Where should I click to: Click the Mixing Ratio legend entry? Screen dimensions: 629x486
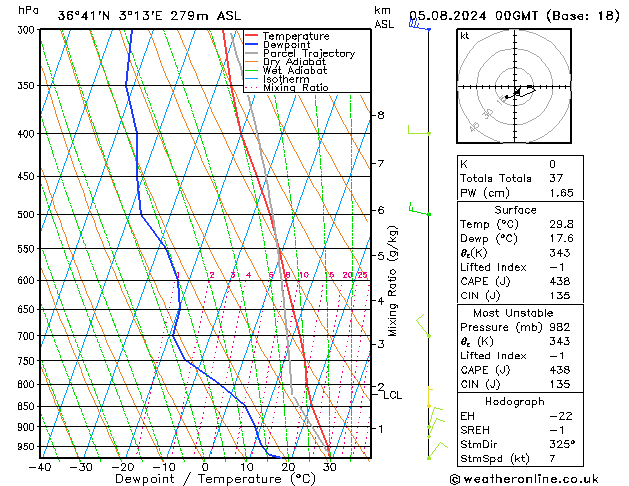(287, 87)
